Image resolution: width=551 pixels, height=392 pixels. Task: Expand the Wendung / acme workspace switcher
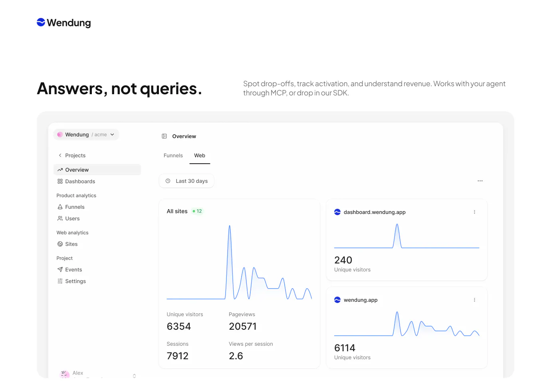[x=86, y=135]
